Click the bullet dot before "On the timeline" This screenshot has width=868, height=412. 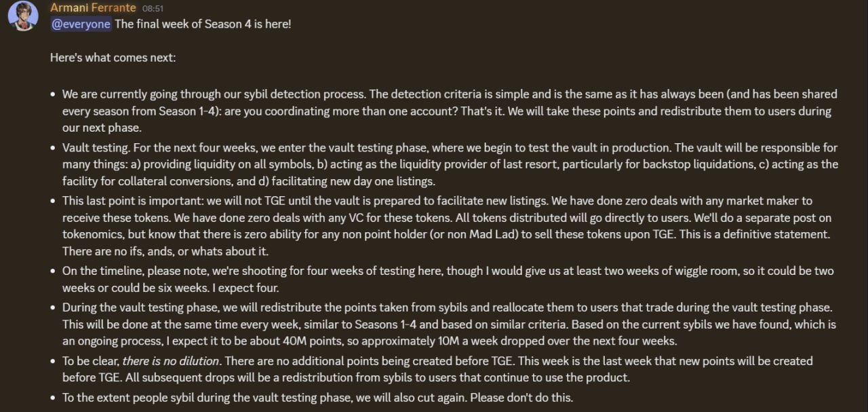[54, 271]
